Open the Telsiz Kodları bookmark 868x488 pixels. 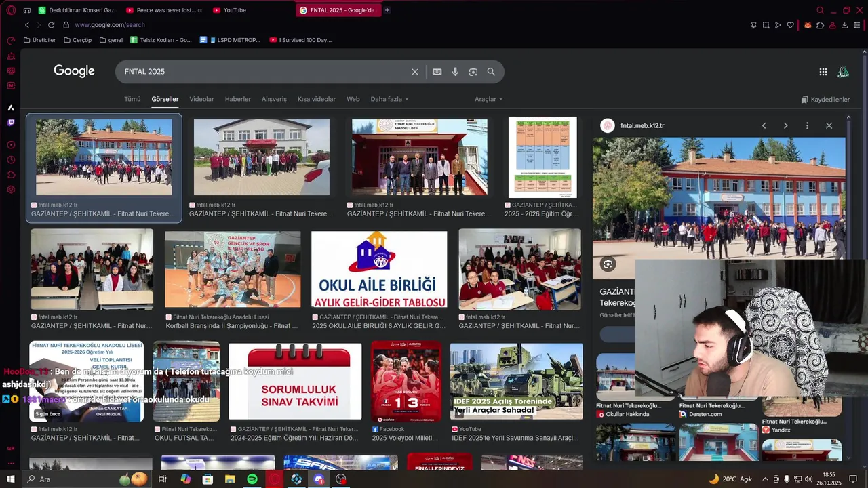pyautogui.click(x=161, y=40)
